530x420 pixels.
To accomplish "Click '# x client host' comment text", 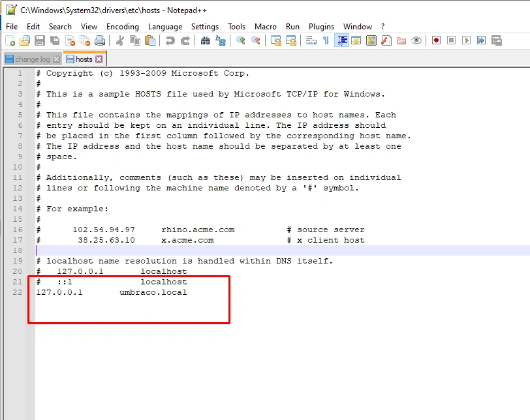I will 326,240.
